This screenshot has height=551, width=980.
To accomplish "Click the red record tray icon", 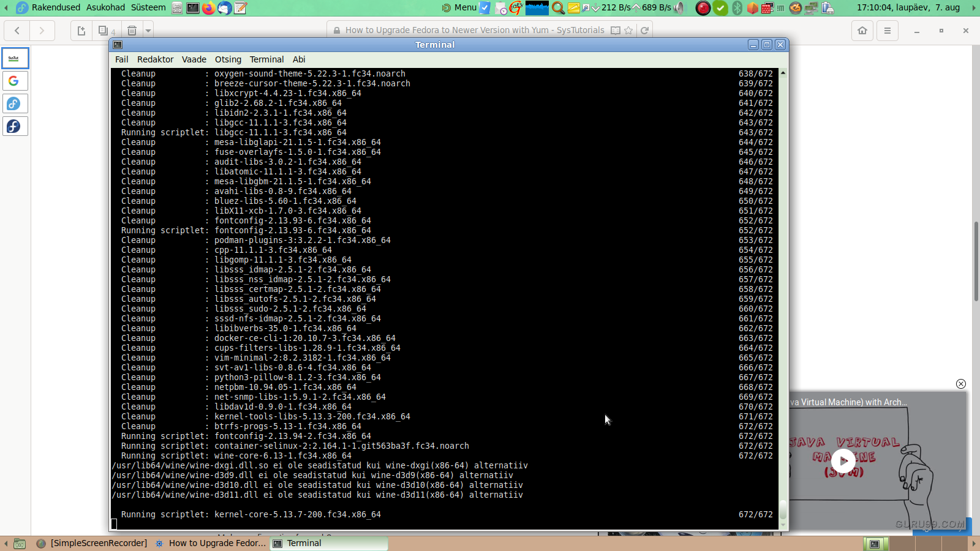I will (703, 8).
